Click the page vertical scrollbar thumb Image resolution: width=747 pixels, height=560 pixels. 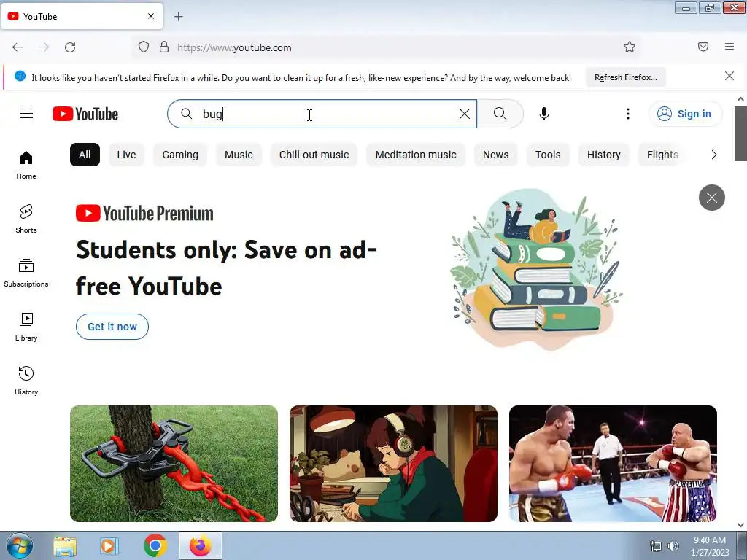[740, 133]
